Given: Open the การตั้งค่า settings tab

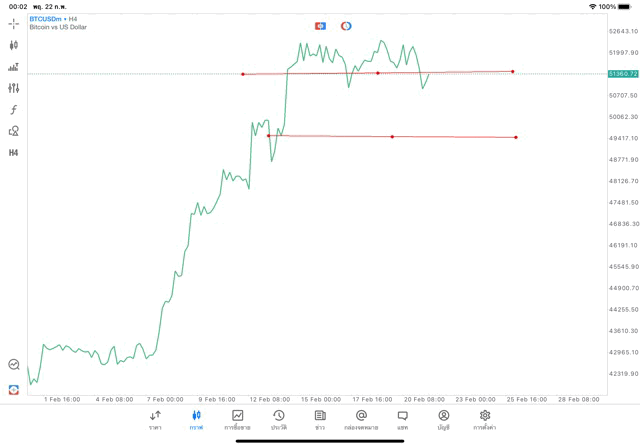Looking at the screenshot, I should [485, 419].
